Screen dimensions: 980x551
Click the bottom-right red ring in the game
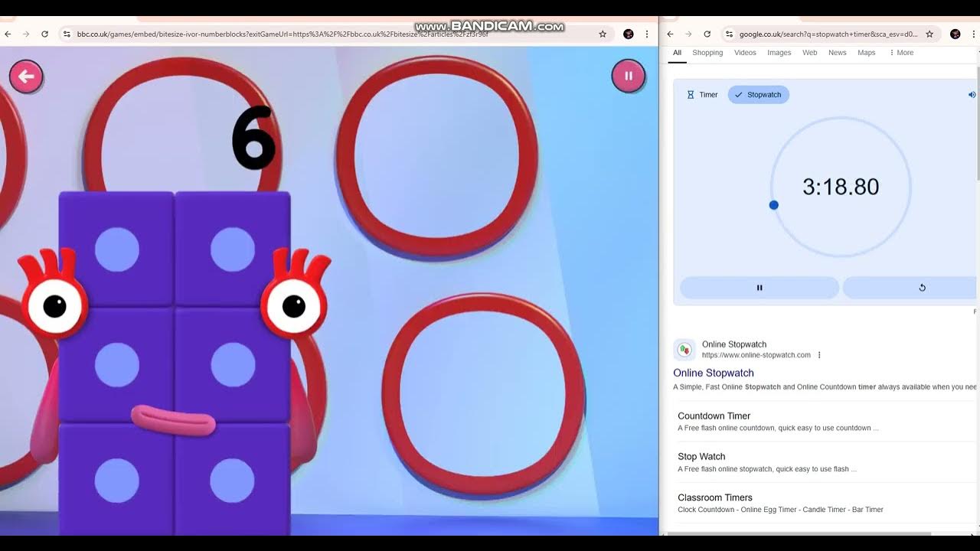tap(483, 395)
